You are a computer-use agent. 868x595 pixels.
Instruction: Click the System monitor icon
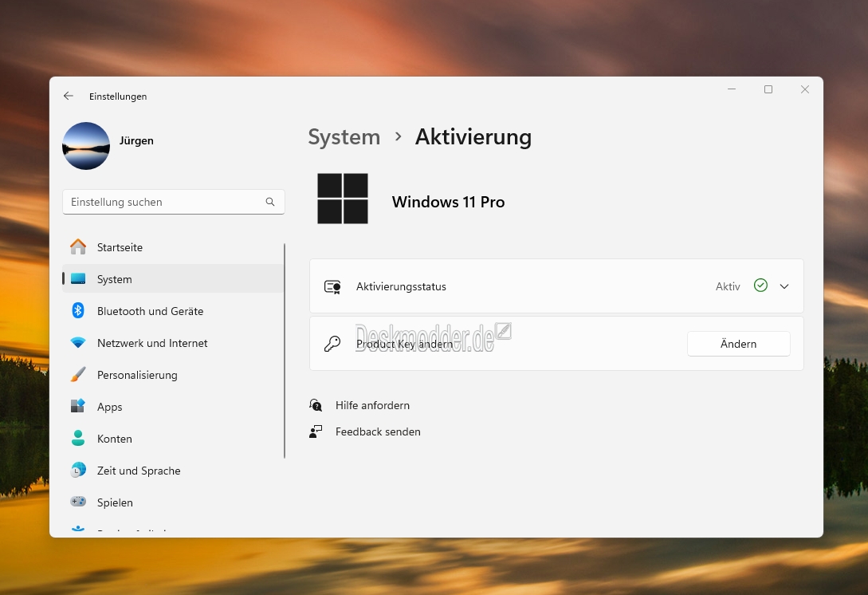point(78,278)
